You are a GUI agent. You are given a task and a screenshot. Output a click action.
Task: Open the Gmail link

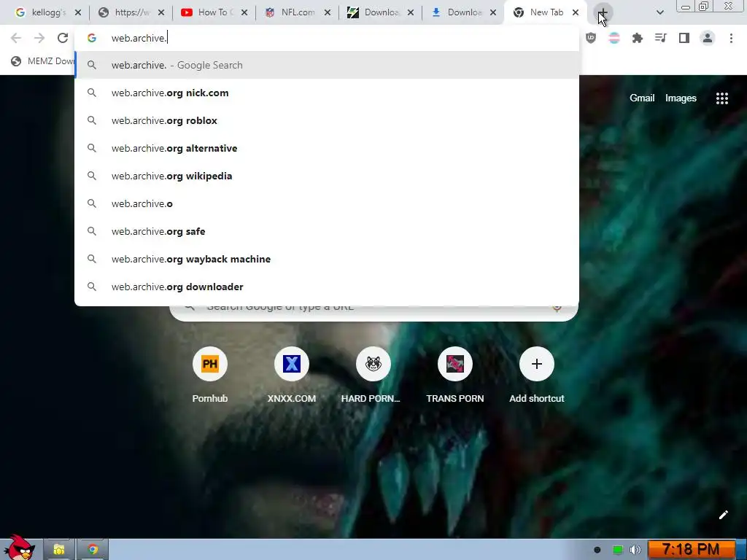(x=642, y=98)
